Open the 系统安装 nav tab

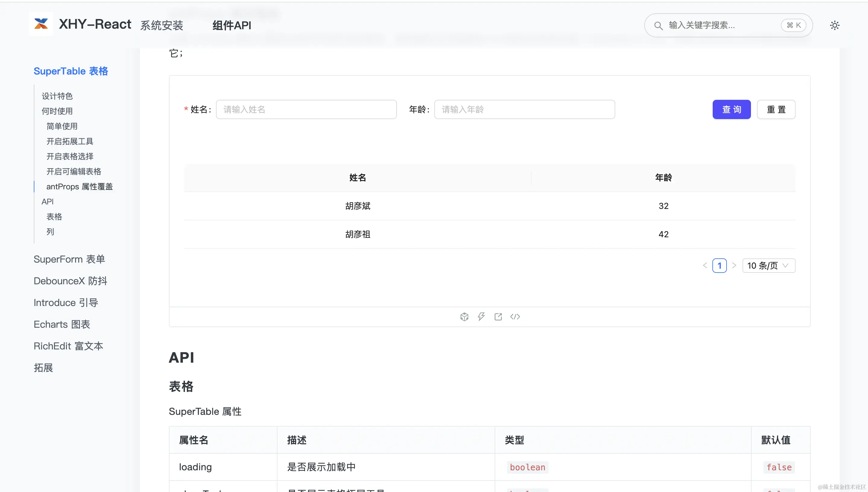(x=162, y=25)
